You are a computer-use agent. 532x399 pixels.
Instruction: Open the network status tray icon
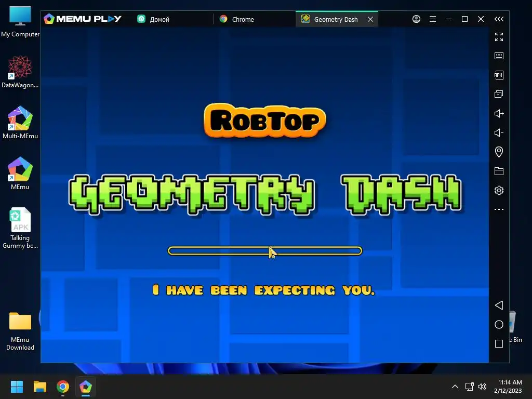tap(469, 387)
